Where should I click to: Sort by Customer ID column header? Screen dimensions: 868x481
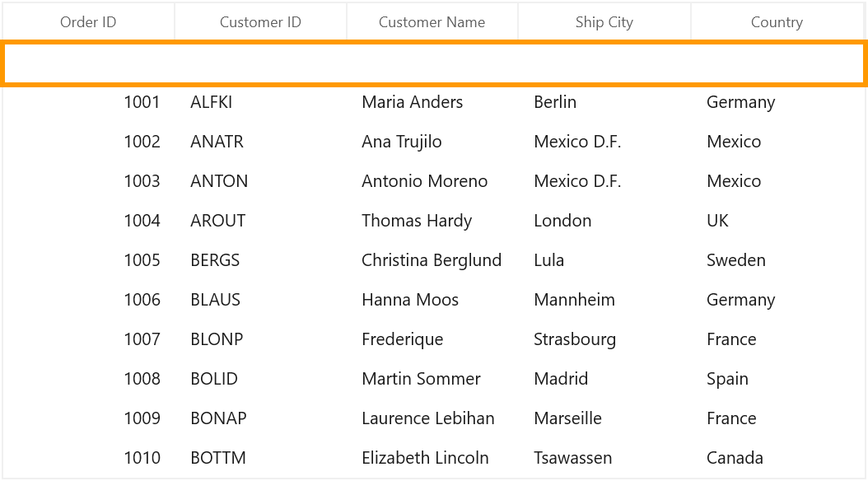click(x=260, y=22)
